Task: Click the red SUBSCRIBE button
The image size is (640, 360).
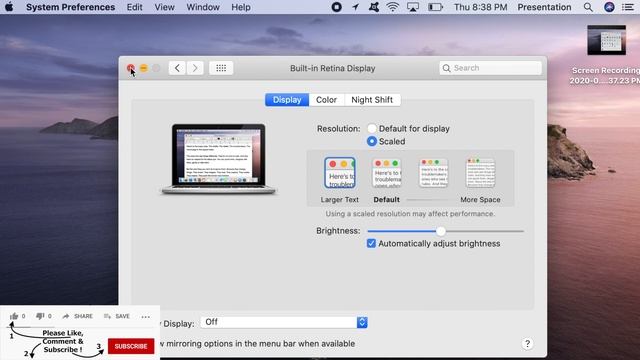Action: pos(131,346)
